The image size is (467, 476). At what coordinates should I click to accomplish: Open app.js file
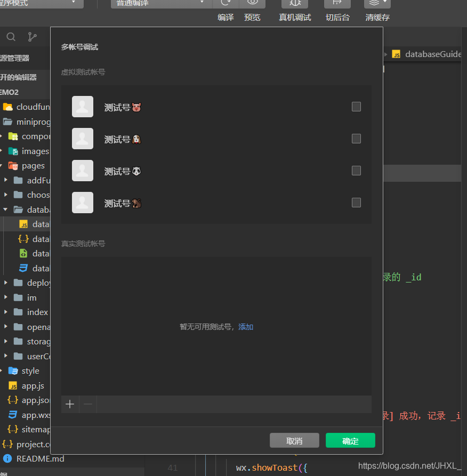27,385
